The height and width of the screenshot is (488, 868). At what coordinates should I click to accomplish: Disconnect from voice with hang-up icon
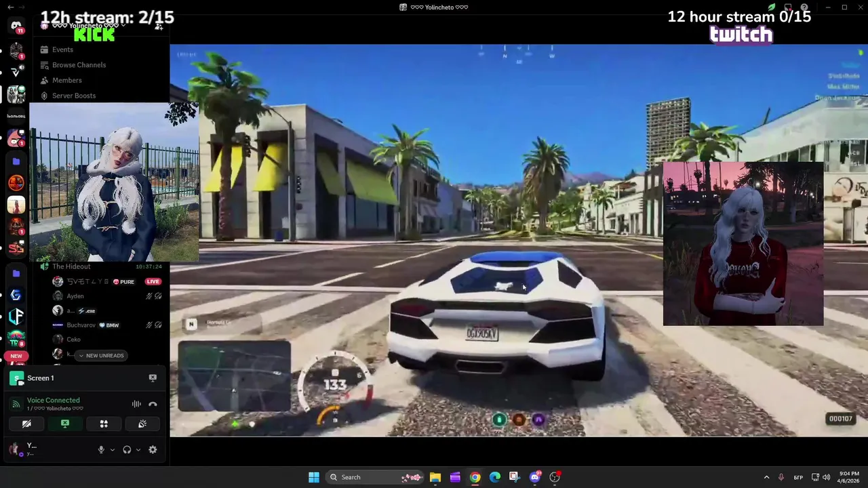(153, 404)
